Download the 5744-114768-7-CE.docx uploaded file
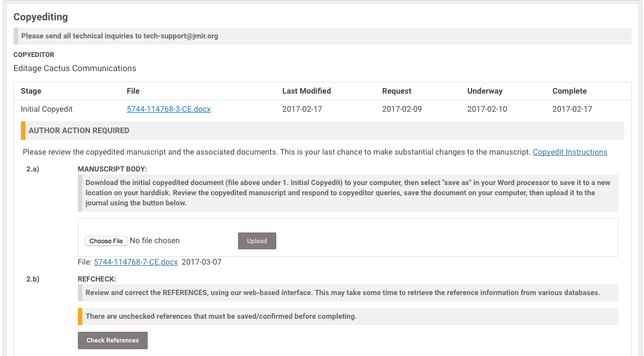 [135, 262]
